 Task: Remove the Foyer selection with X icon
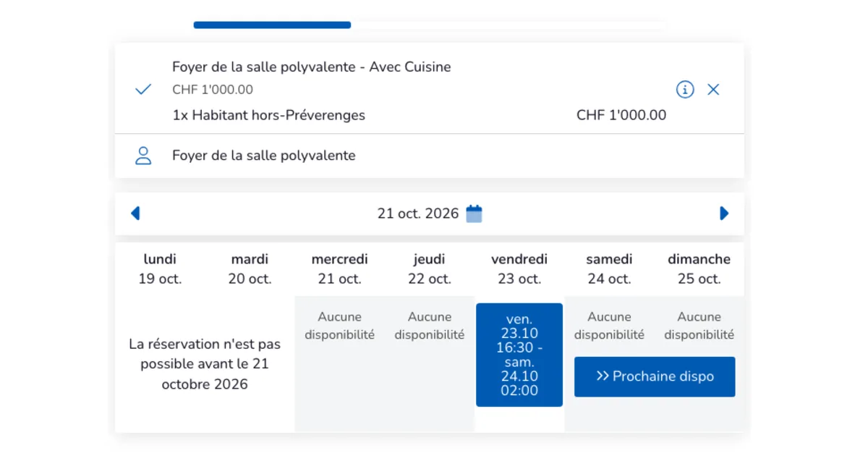(713, 90)
